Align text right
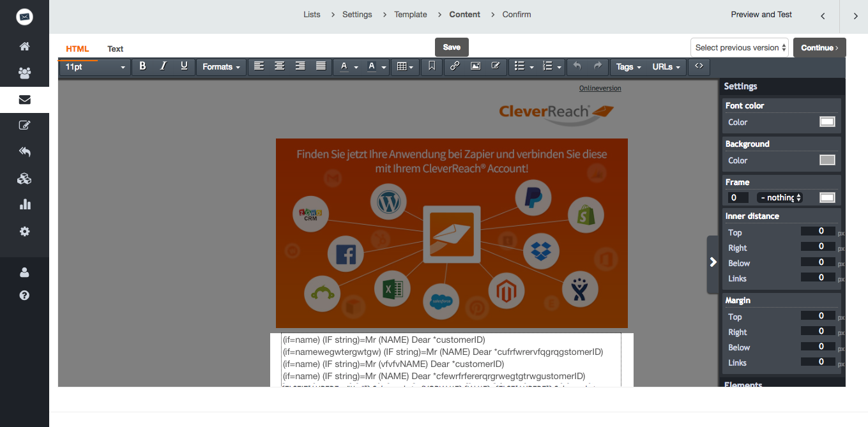The height and width of the screenshot is (427, 868). pyautogui.click(x=300, y=66)
